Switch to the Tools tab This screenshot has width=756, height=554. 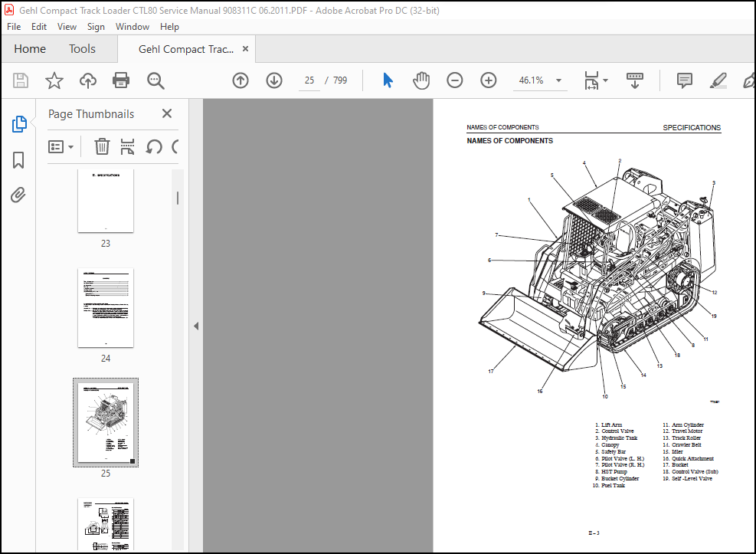pyautogui.click(x=82, y=49)
